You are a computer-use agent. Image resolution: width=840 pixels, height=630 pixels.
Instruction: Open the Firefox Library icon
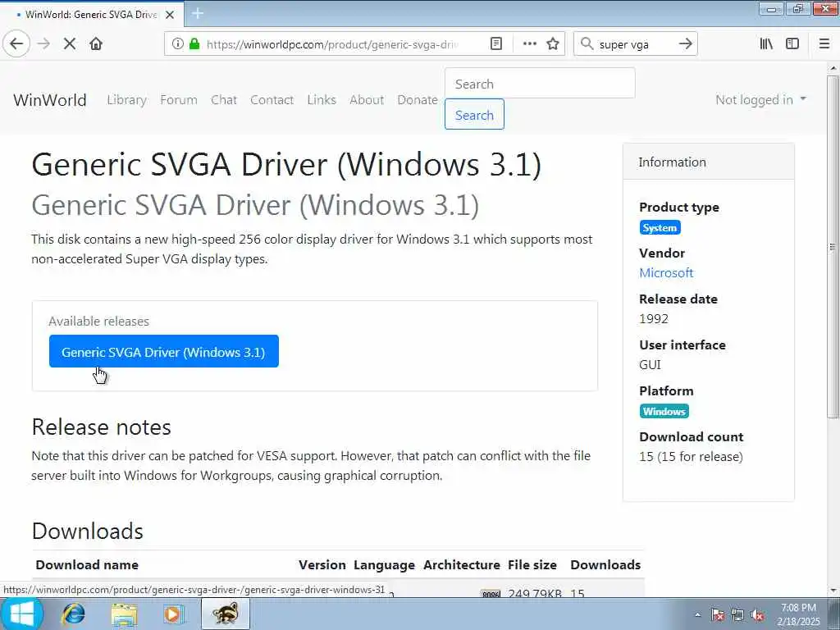pos(766,44)
